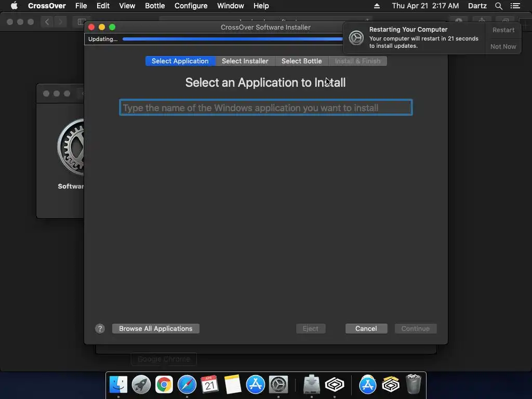Open Finder from the Dock
The width and height of the screenshot is (532, 399).
pos(118,384)
